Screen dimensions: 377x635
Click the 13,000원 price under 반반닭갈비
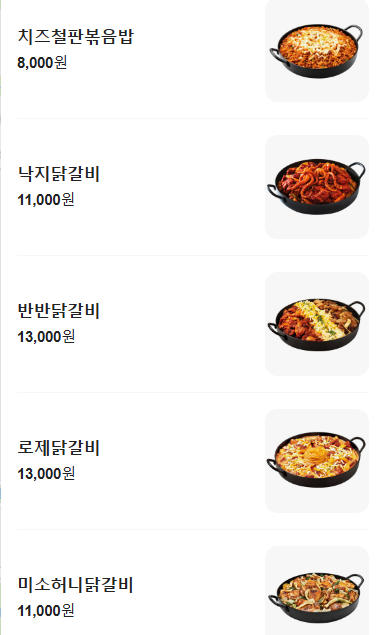pos(46,336)
